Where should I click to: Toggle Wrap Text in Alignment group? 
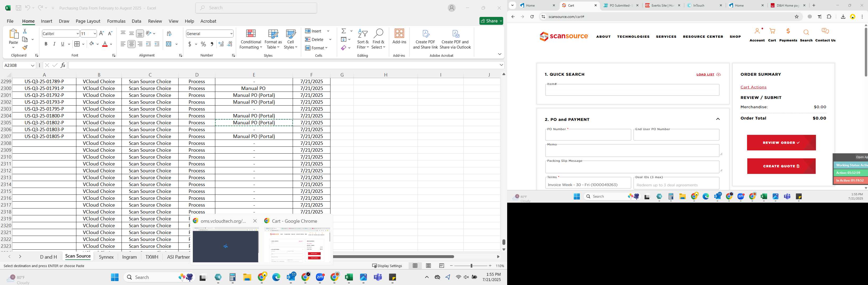tap(169, 33)
